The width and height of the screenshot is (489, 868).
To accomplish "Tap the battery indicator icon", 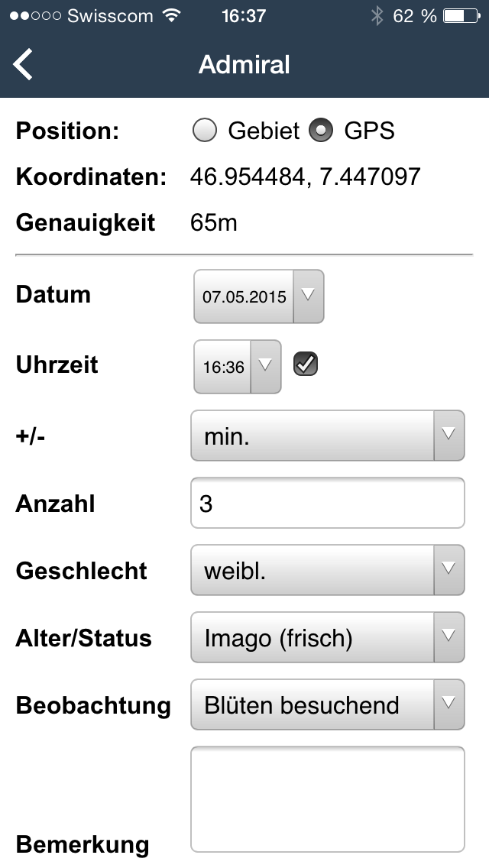I will [461, 15].
